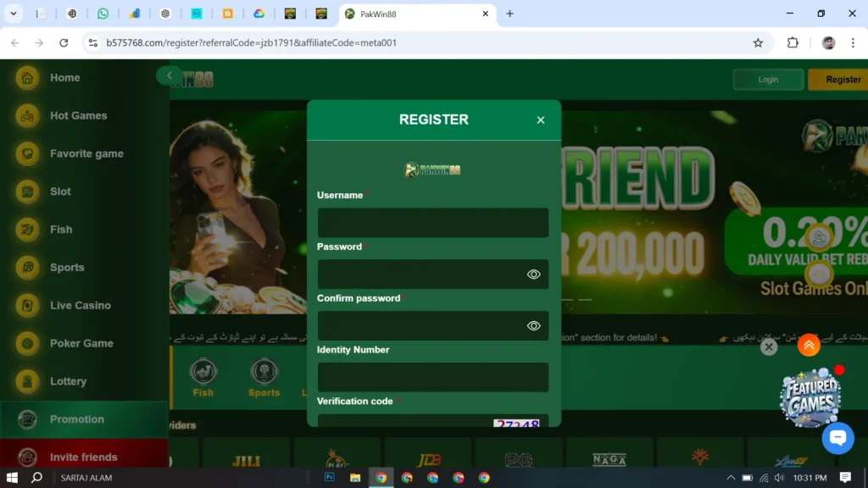Click the browser back arrow

coord(15,42)
